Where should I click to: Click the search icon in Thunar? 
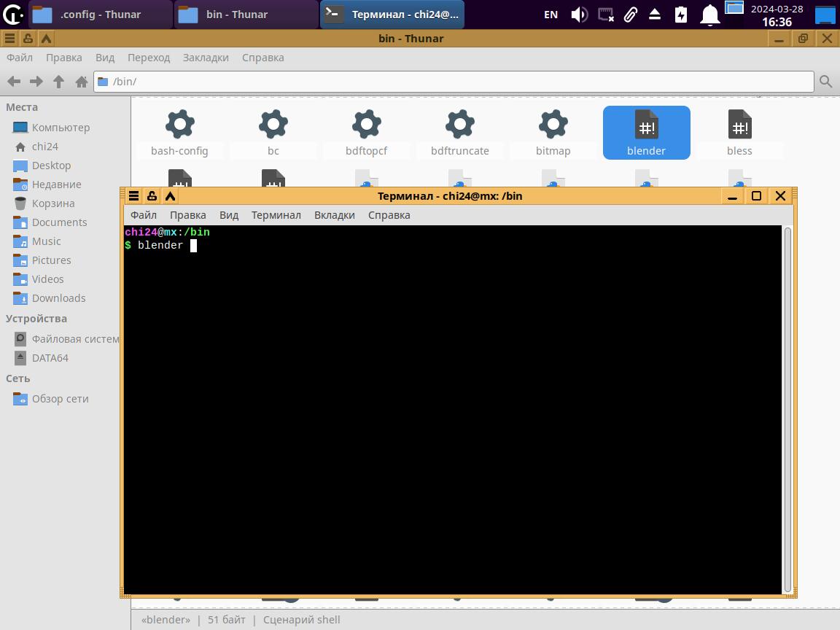[x=825, y=82]
